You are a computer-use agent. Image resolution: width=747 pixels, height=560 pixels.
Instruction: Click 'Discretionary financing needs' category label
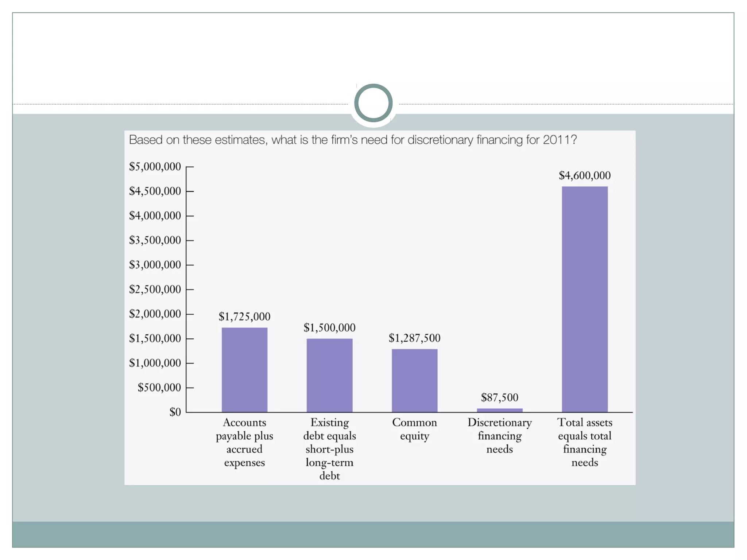[499, 436]
